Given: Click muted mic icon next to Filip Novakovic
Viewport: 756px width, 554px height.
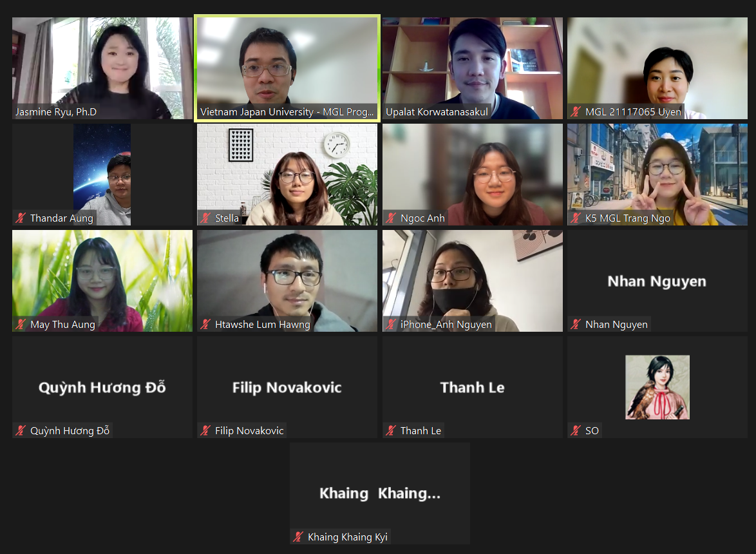Looking at the screenshot, I should point(205,430).
